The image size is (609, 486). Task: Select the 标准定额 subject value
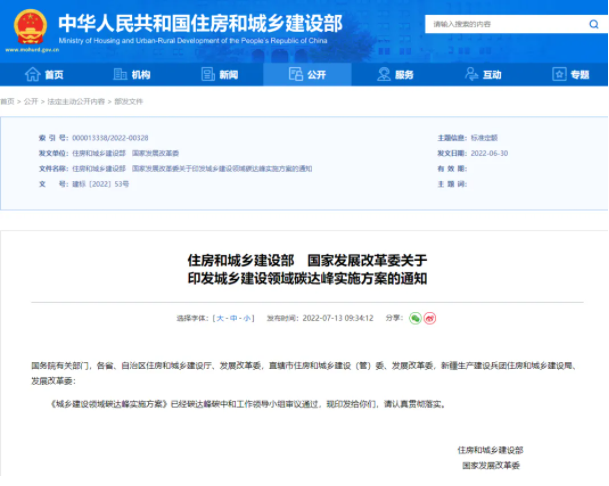point(484,138)
